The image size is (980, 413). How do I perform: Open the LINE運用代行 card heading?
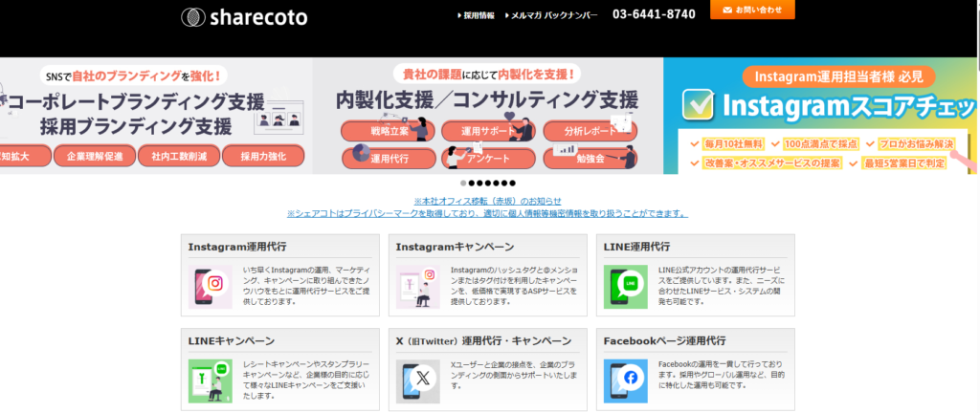636,247
